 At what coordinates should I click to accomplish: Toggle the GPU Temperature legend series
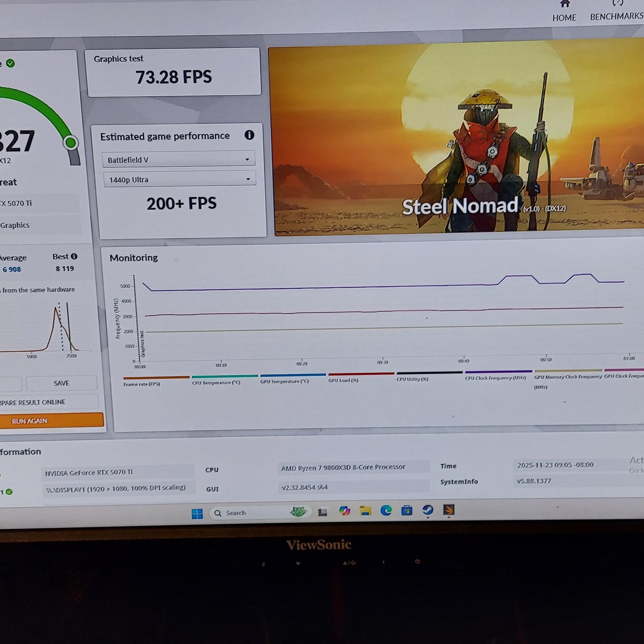coord(293,378)
